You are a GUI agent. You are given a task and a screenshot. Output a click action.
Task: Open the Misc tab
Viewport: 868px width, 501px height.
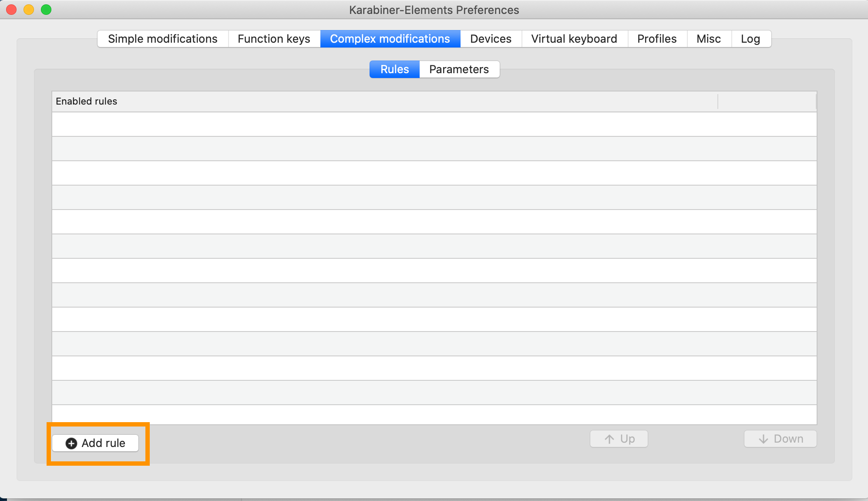[x=708, y=39]
